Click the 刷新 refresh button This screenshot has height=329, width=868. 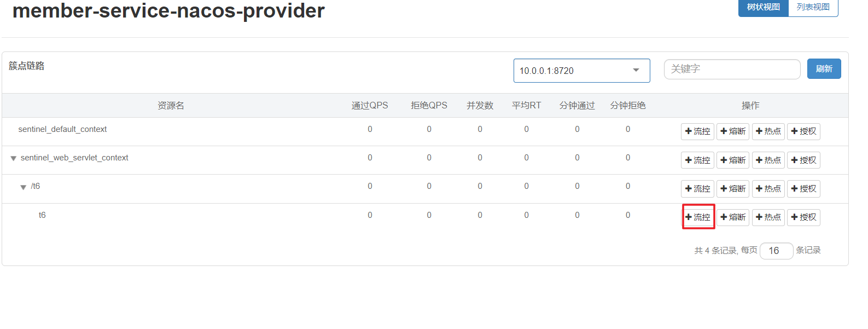click(824, 69)
